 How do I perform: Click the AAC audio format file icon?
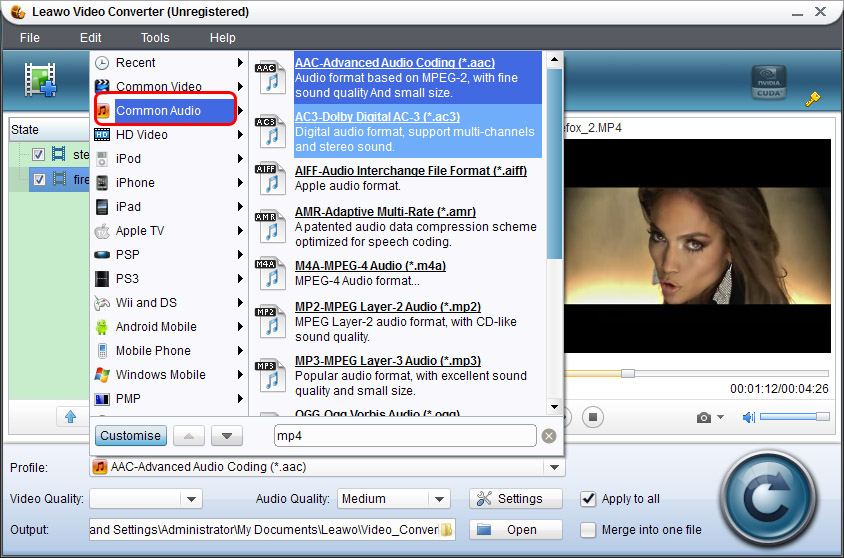[270, 77]
